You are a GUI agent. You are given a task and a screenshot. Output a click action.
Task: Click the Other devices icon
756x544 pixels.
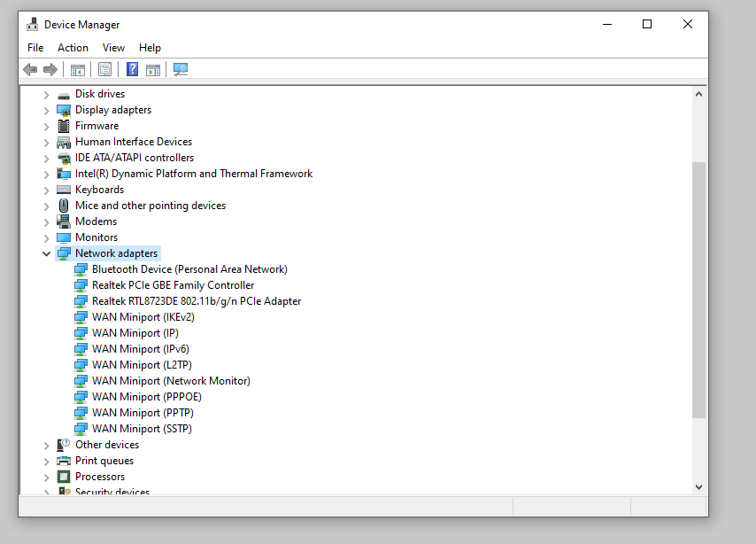click(x=64, y=445)
